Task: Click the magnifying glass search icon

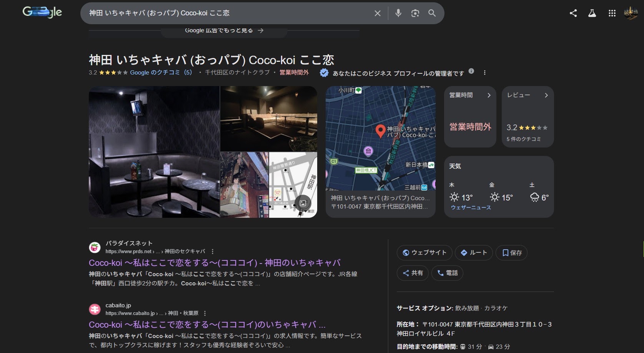Action: (432, 13)
